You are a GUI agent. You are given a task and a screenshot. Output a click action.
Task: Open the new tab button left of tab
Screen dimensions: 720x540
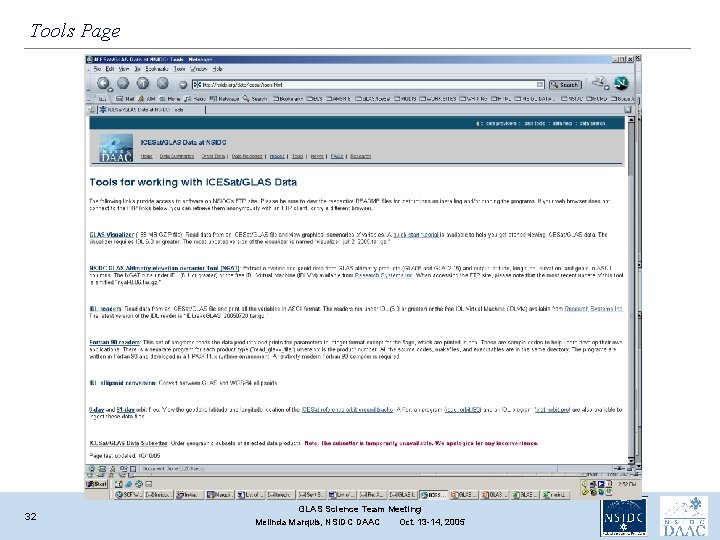pos(92,110)
